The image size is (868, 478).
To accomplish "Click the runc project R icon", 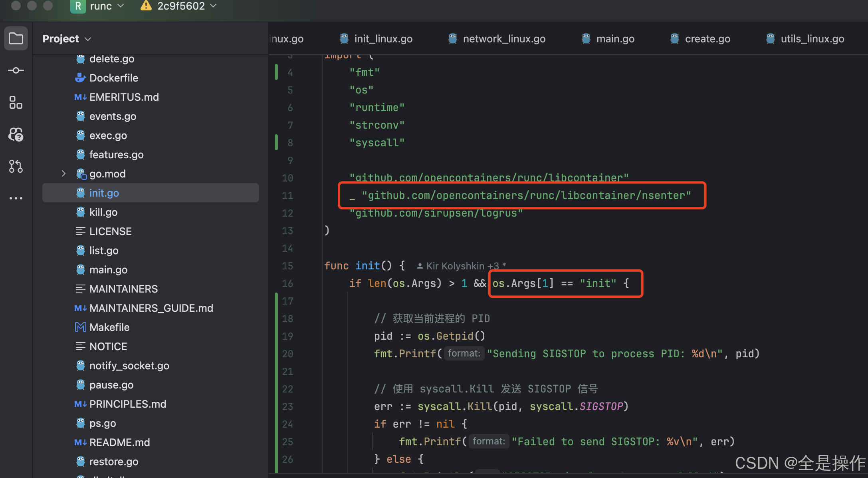I will point(78,6).
